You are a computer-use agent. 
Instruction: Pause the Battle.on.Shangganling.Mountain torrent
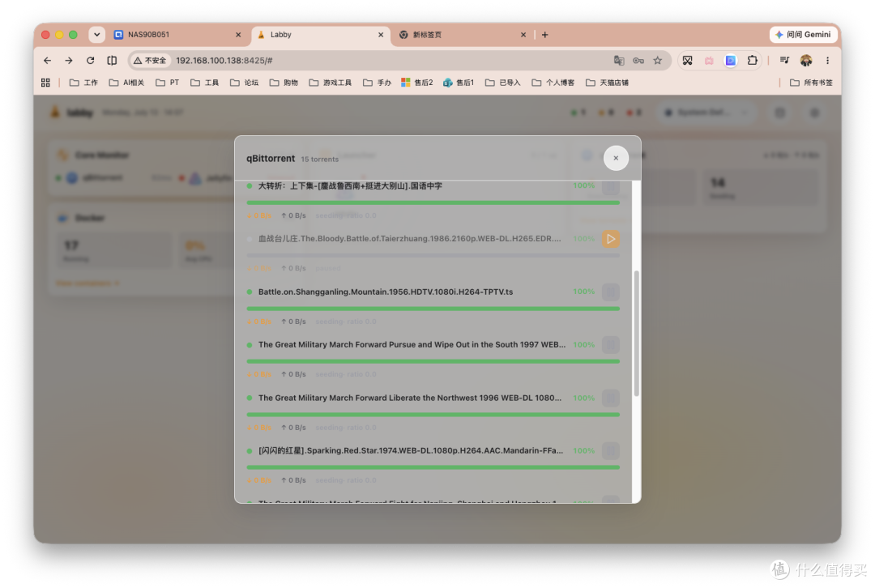coord(611,292)
